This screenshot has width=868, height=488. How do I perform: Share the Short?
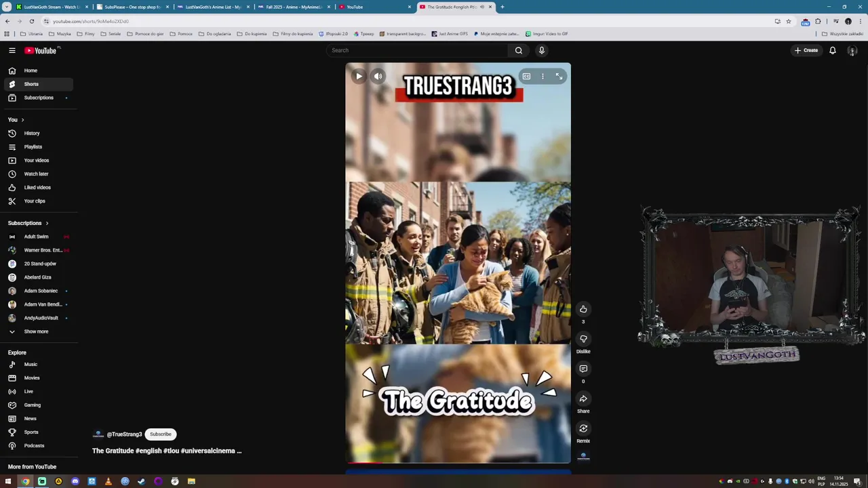tap(583, 399)
